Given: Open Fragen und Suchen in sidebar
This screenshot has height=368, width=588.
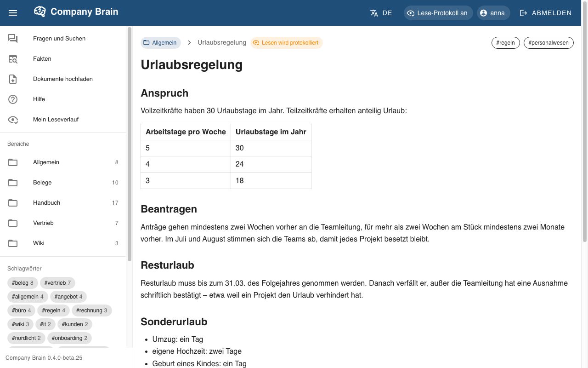Looking at the screenshot, I should (63, 39).
